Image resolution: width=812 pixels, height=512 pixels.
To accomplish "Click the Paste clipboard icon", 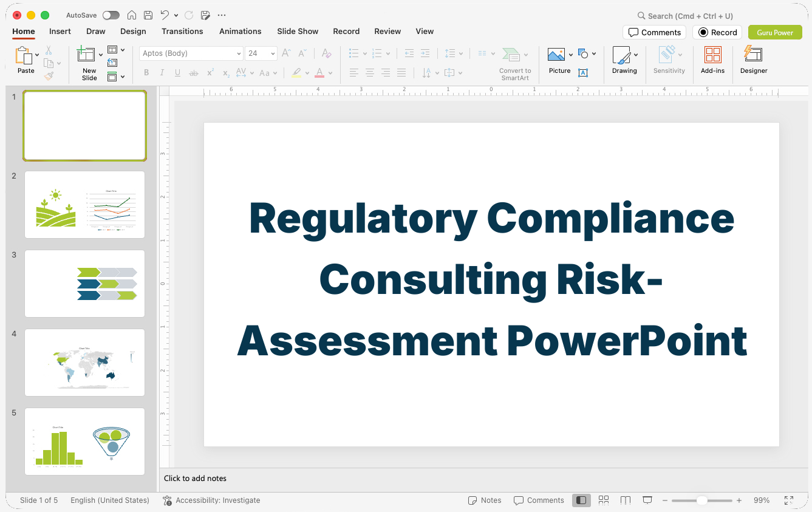I will [24, 56].
